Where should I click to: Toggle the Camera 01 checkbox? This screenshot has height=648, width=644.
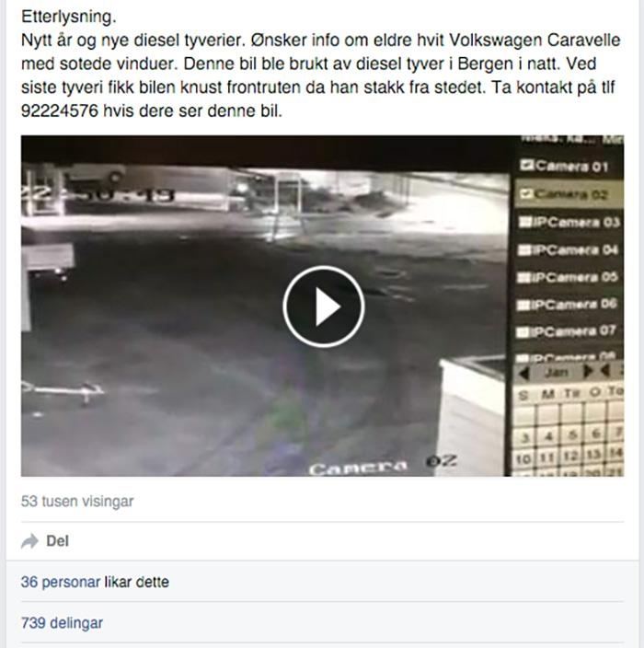point(526,166)
